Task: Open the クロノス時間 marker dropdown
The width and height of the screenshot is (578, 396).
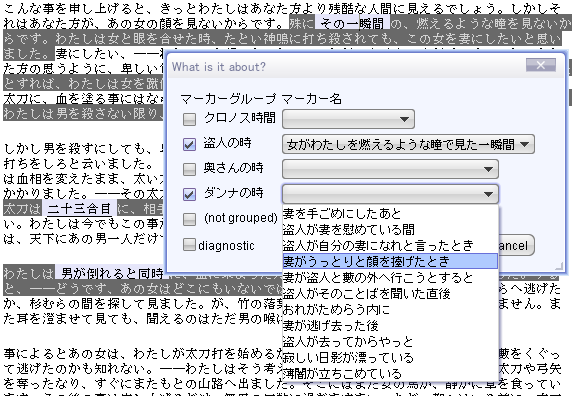Action: 348,119
